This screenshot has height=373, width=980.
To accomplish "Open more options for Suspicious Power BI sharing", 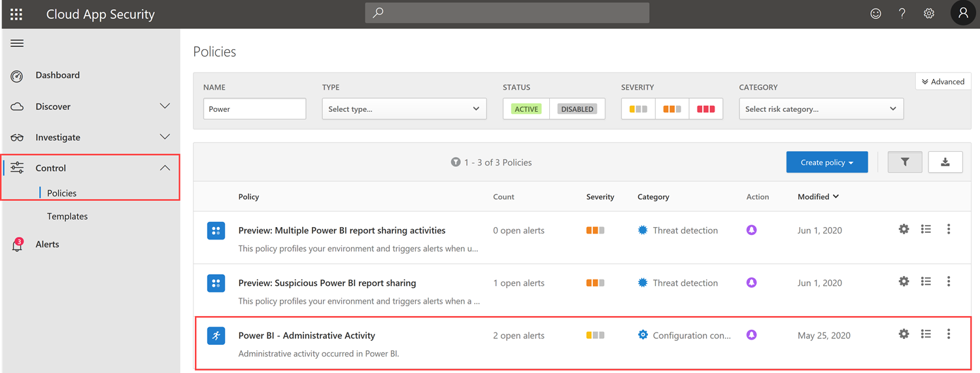I will tap(949, 281).
